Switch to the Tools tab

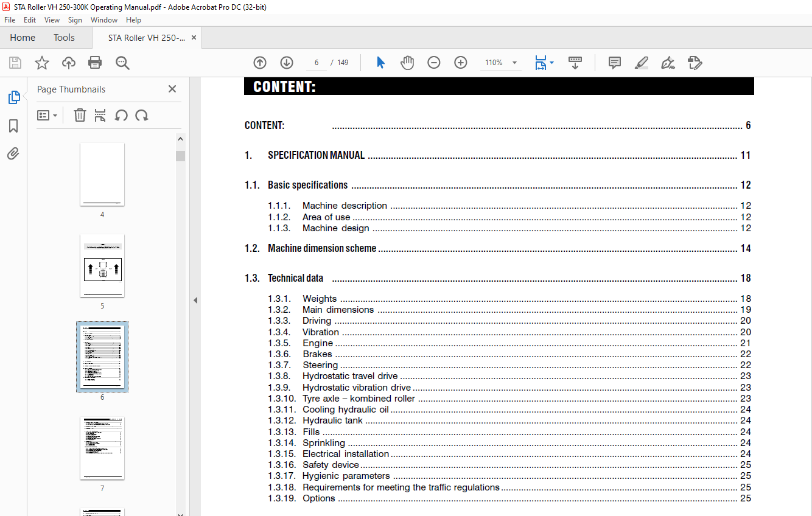coord(64,38)
